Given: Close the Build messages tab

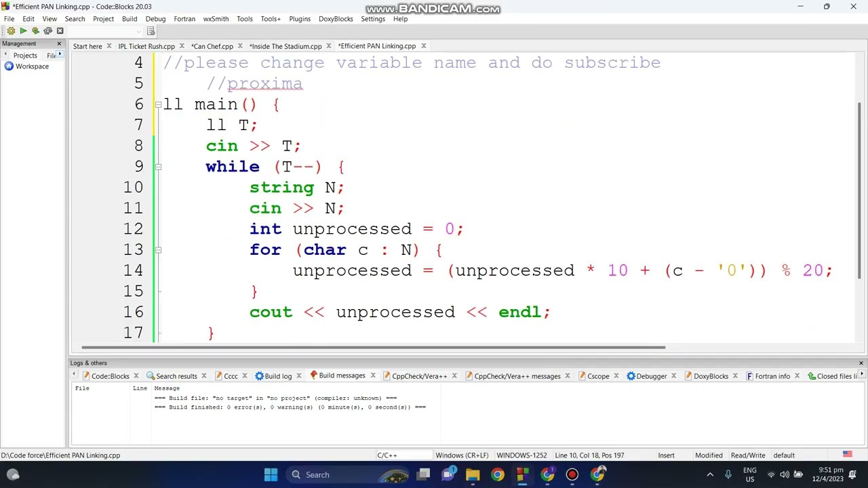Looking at the screenshot, I should [x=372, y=375].
